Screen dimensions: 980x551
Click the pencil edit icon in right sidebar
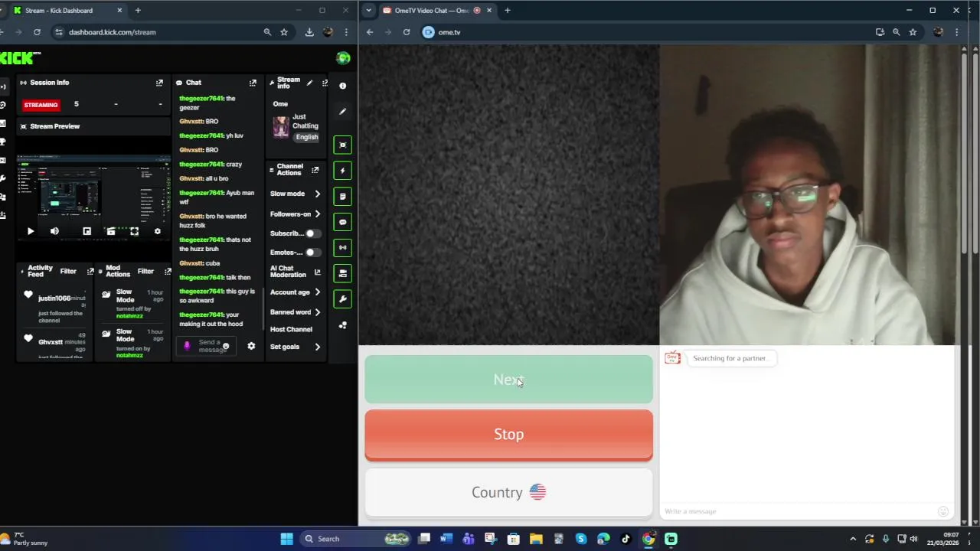(x=343, y=112)
